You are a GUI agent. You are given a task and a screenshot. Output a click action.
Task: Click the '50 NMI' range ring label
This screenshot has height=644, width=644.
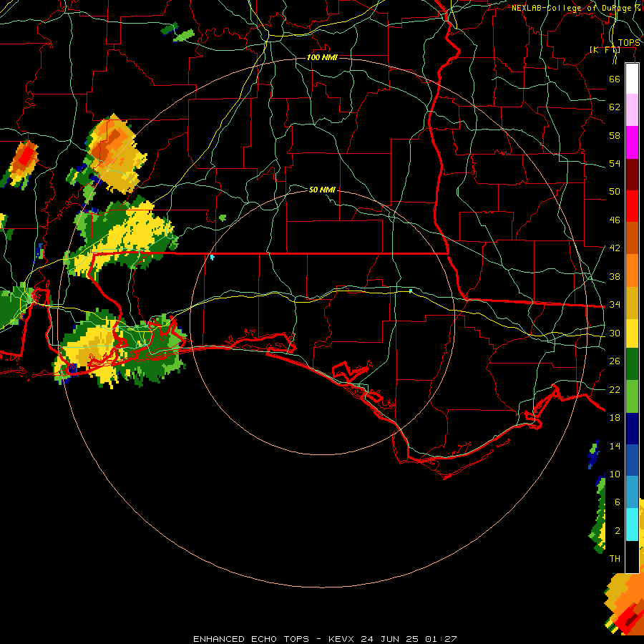pyautogui.click(x=322, y=190)
